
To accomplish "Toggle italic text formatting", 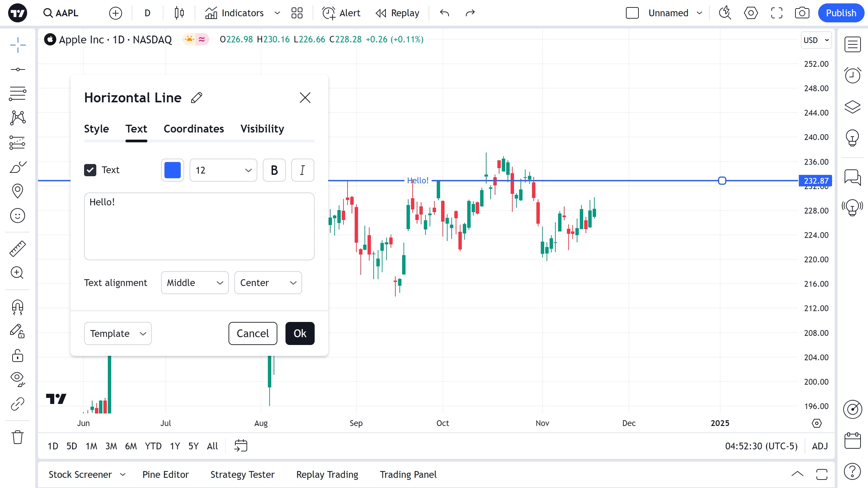I will tap(302, 170).
